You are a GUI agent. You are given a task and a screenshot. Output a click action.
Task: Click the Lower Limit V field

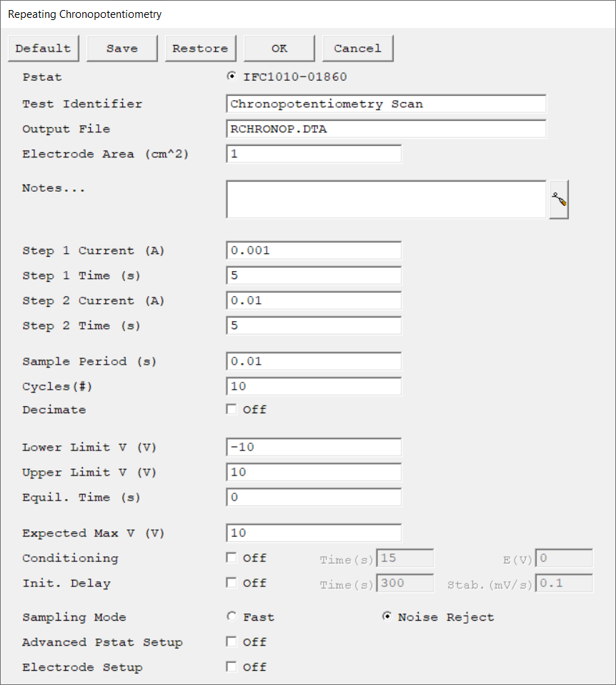[x=314, y=448]
